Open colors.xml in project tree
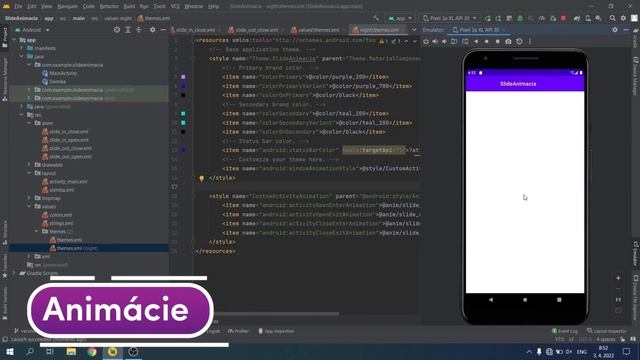Screen dimensions: 640x360 tap(60, 215)
